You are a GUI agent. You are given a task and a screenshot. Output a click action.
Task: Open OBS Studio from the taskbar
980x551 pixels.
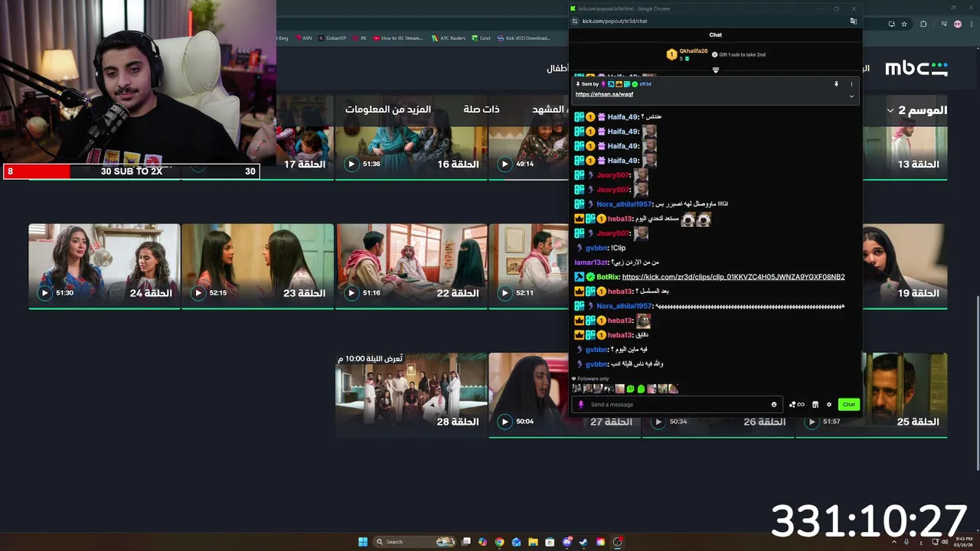pos(617,542)
